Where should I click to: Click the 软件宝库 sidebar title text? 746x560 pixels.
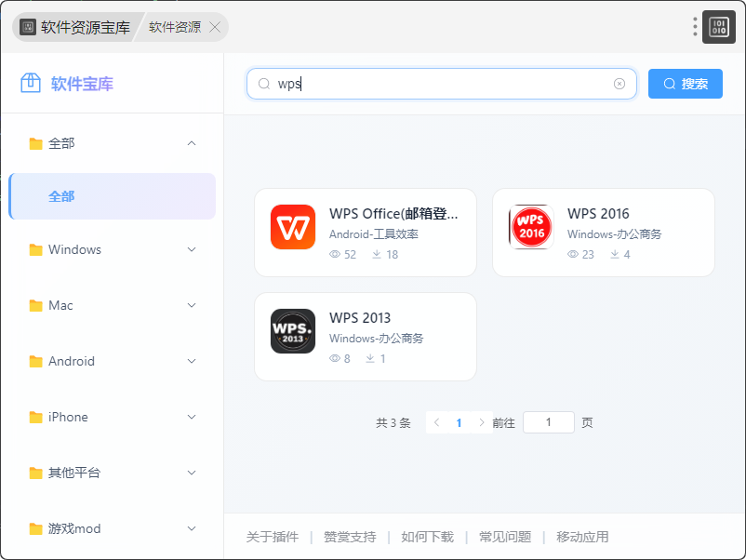click(x=82, y=84)
